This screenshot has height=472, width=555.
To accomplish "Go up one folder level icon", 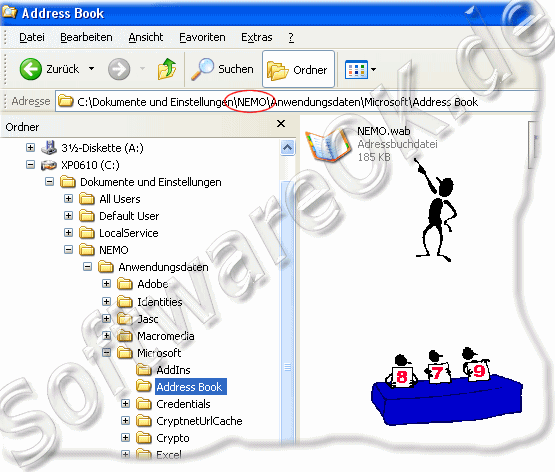I will (167, 69).
